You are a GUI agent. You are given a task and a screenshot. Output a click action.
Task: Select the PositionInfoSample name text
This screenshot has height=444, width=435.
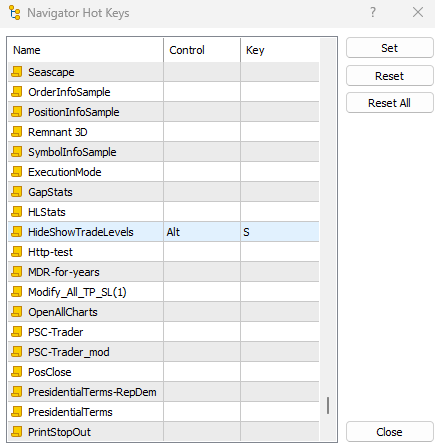(x=74, y=112)
